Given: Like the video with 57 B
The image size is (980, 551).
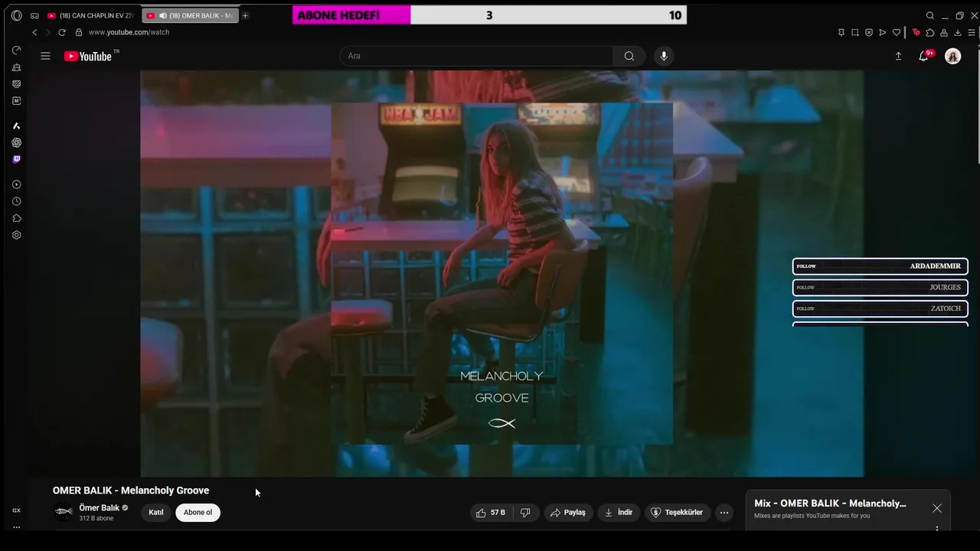Looking at the screenshot, I should click(x=491, y=513).
